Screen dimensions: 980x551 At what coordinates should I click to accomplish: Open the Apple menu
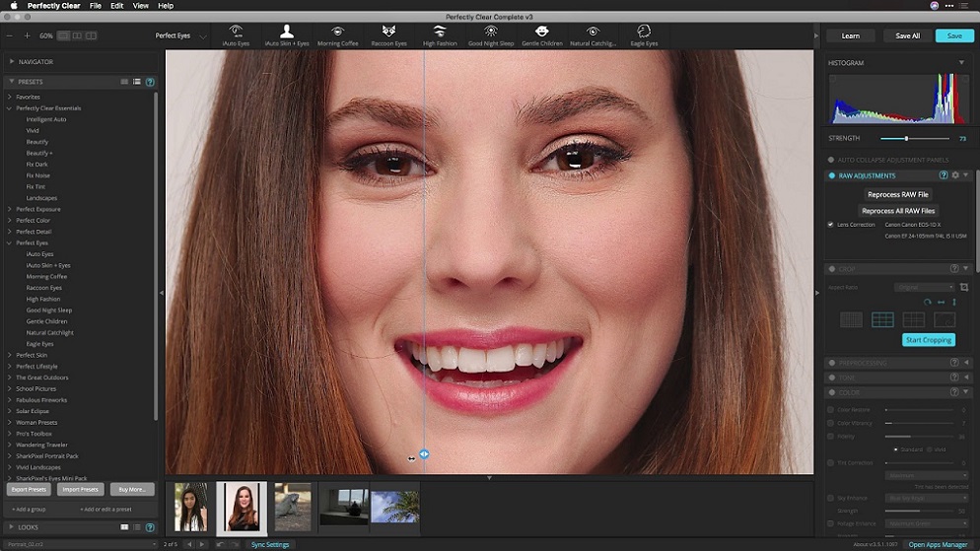[14, 6]
